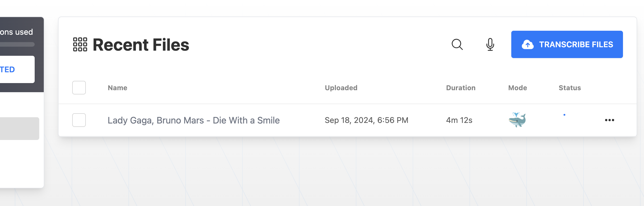Sort files by the Duration column
This screenshot has width=644, height=206.
click(460, 88)
